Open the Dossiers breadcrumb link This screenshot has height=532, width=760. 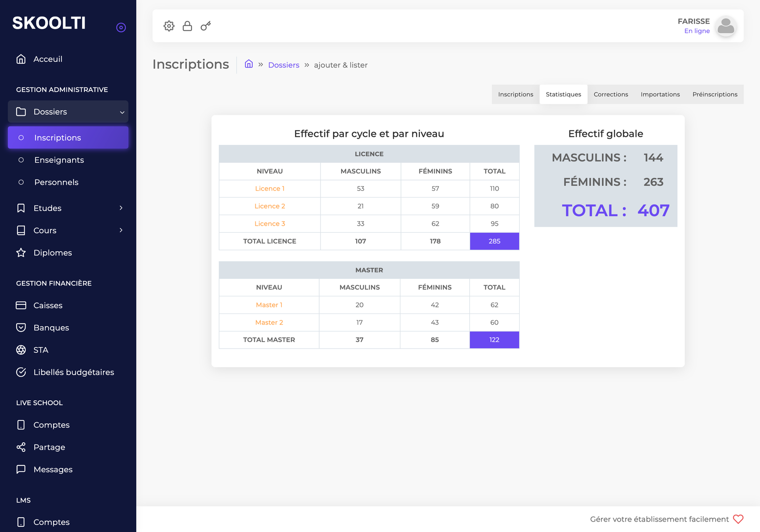[284, 65]
